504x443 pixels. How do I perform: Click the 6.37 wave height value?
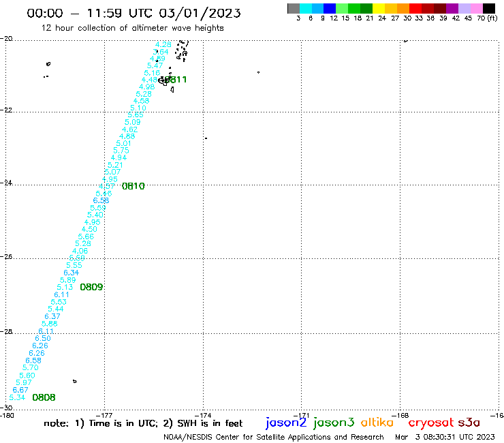click(52, 316)
